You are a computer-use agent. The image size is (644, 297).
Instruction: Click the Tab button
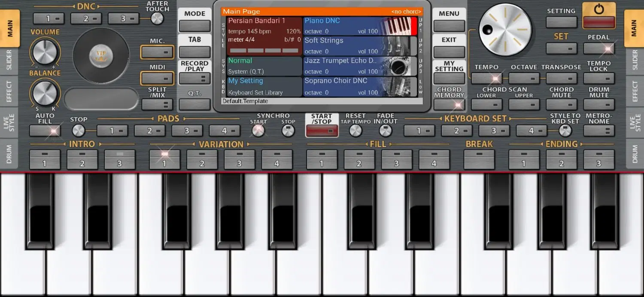[x=194, y=52]
